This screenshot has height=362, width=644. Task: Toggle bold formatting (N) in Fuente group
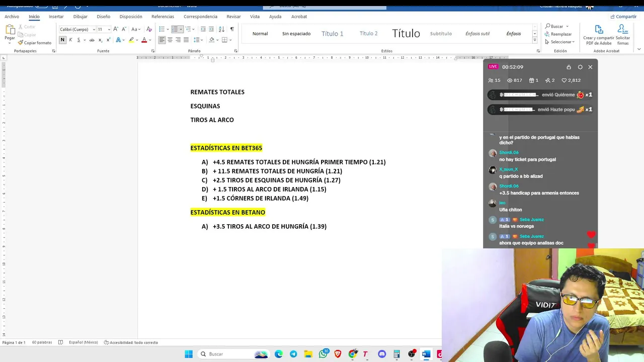(x=62, y=40)
